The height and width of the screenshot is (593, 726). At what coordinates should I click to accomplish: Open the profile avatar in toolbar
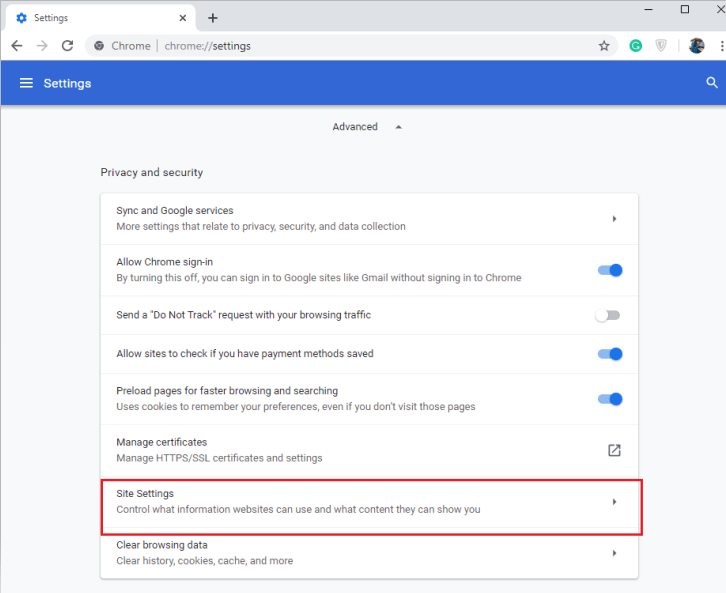coord(696,46)
